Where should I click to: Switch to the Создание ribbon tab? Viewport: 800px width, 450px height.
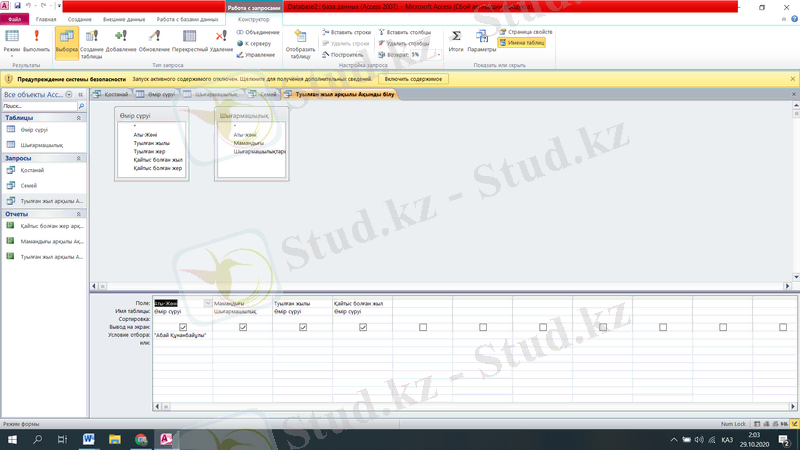pyautogui.click(x=80, y=19)
